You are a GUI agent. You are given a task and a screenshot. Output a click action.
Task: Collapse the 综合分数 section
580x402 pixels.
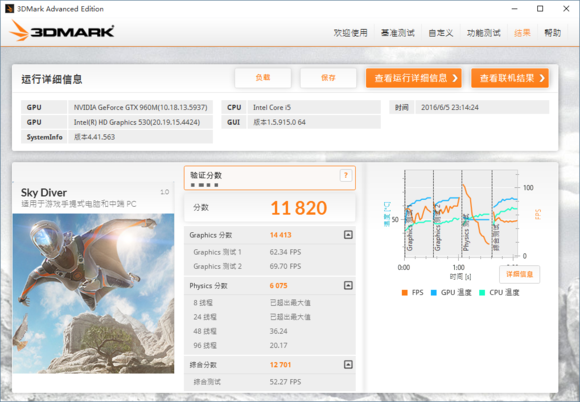[x=348, y=365]
